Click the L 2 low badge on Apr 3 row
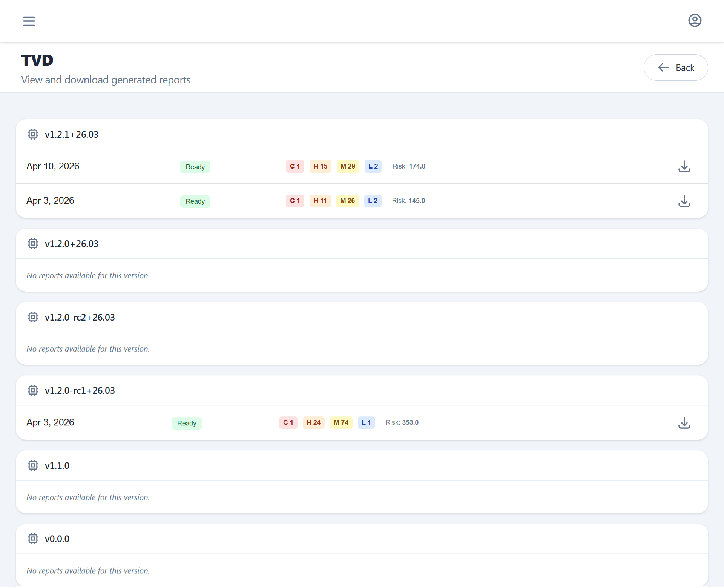Screen dimensions: 724x588 pyautogui.click(x=373, y=201)
